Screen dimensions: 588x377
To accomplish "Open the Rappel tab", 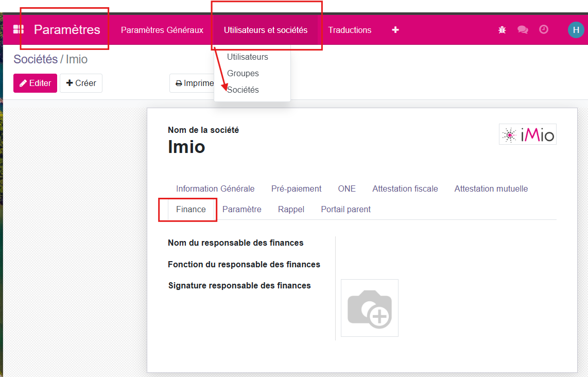I will pos(291,209).
